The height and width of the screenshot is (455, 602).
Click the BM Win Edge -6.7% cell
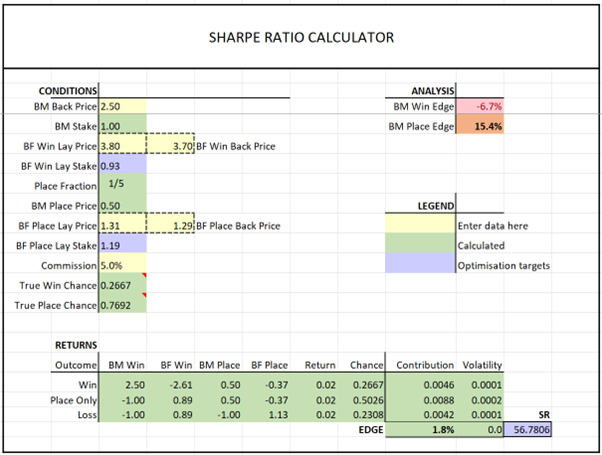click(x=480, y=106)
